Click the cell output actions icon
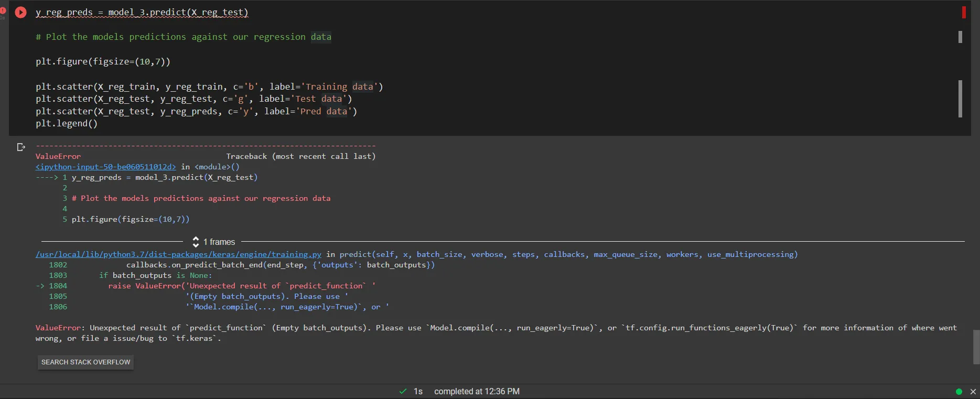980x399 pixels. click(21, 147)
